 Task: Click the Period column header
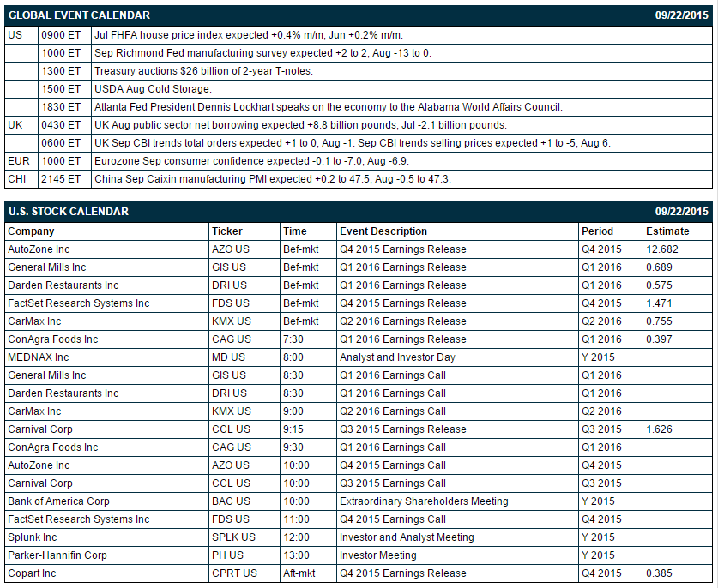(597, 231)
